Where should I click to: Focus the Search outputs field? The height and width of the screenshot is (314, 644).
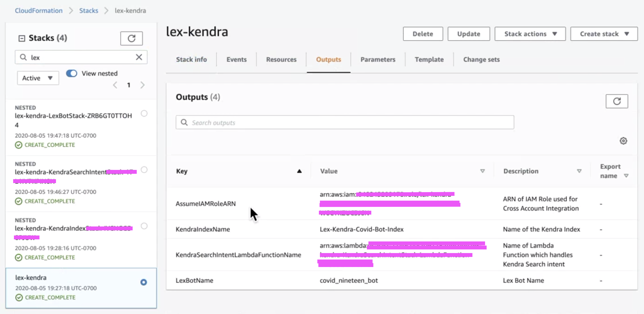345,122
